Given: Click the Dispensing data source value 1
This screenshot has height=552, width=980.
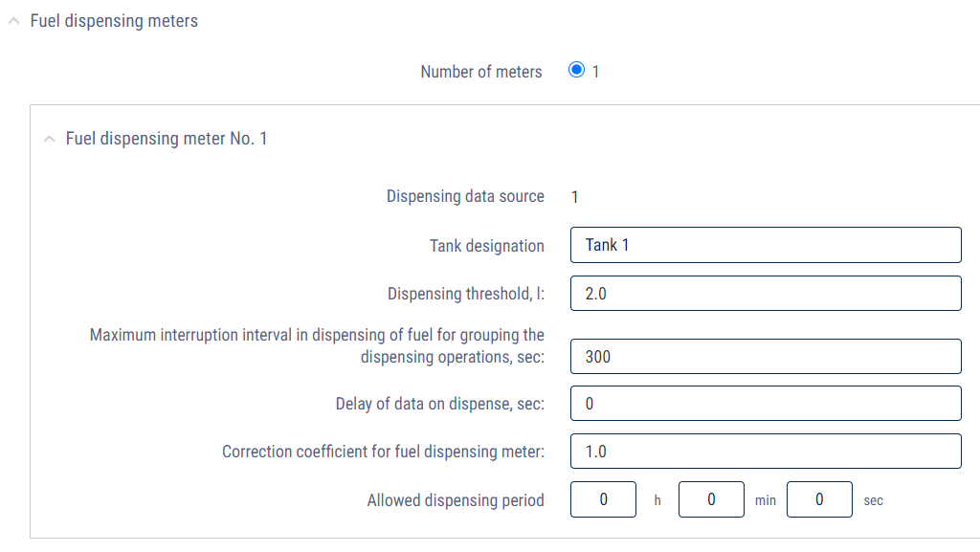Looking at the screenshot, I should click(574, 197).
